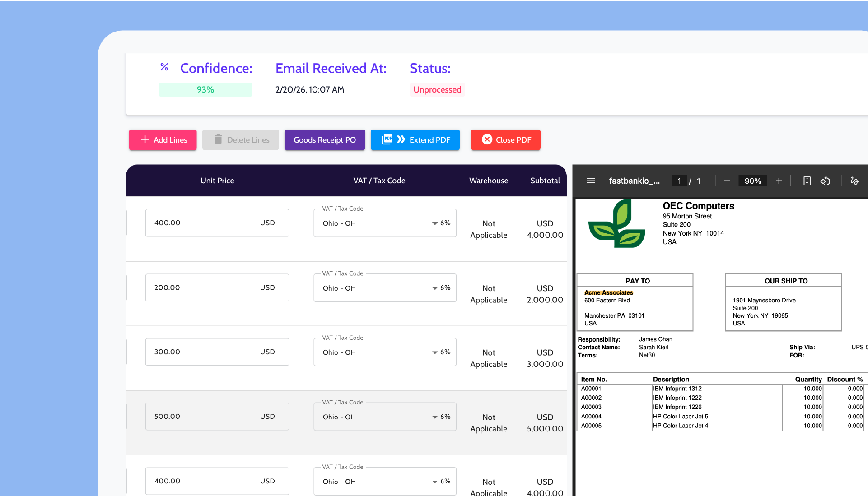This screenshot has height=496, width=868.
Task: Open the PDF viewer sidebar menu icon
Action: click(x=590, y=181)
